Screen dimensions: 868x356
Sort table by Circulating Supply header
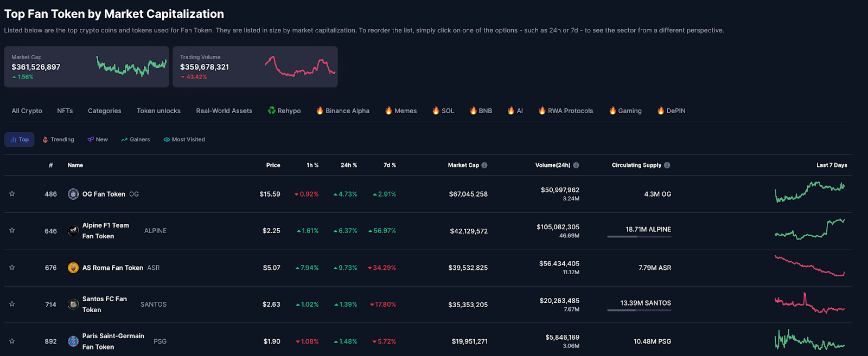[x=636, y=165]
